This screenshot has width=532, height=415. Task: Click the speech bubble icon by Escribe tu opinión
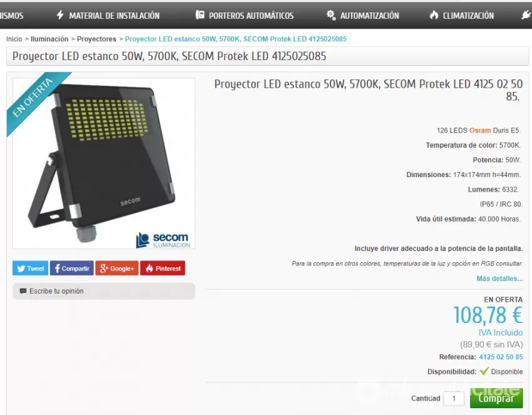pyautogui.click(x=23, y=291)
